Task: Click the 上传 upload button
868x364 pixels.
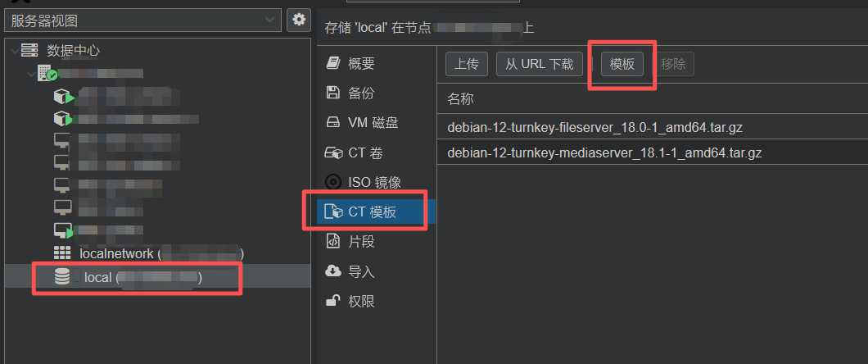Action: [466, 64]
